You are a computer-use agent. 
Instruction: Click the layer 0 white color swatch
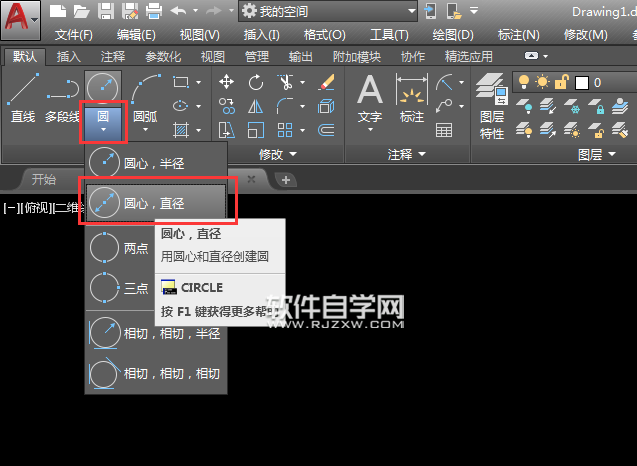[582, 83]
